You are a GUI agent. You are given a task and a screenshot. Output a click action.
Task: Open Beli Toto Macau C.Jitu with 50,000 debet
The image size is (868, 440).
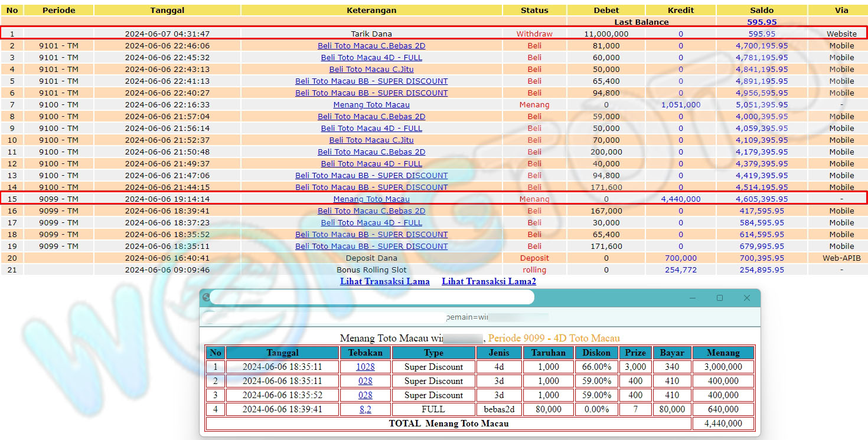(x=371, y=70)
